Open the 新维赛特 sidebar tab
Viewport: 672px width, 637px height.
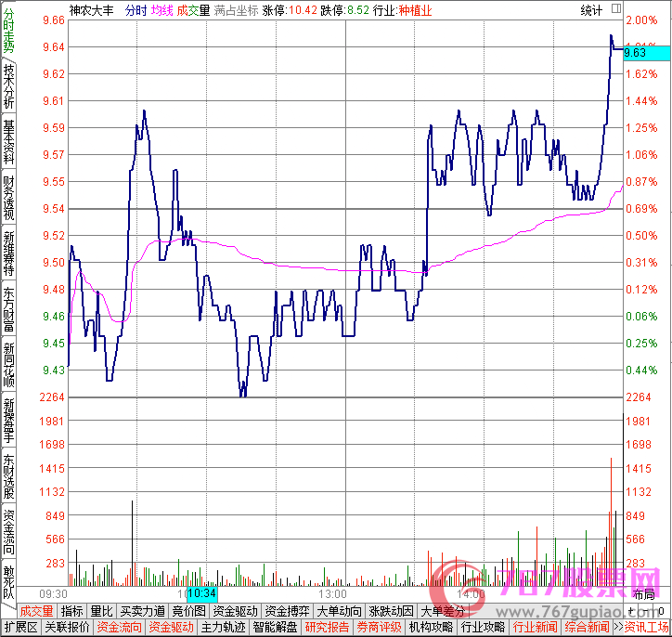coord(8,253)
